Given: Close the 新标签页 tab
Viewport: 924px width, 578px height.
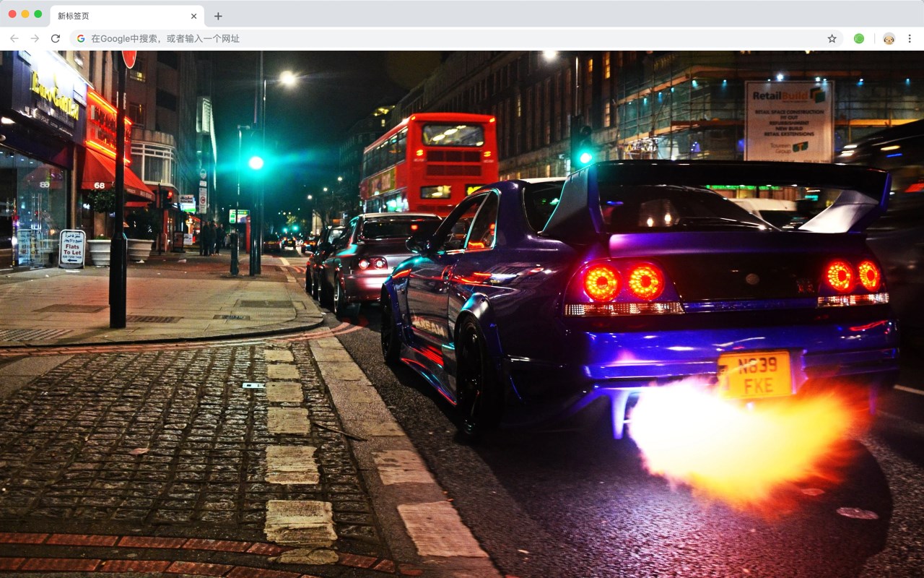Looking at the screenshot, I should (x=193, y=16).
